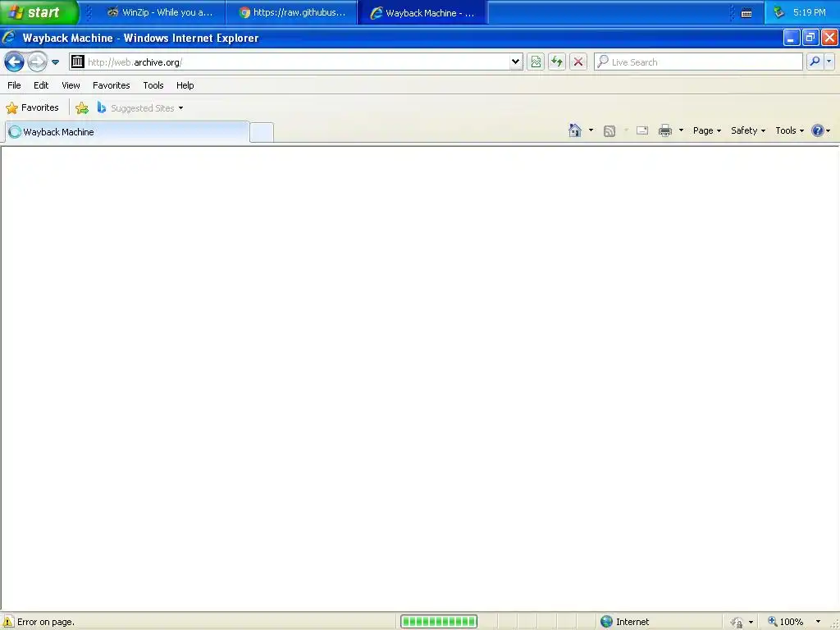Click the 5:19 PM clock
This screenshot has height=630, width=840.
pos(809,12)
